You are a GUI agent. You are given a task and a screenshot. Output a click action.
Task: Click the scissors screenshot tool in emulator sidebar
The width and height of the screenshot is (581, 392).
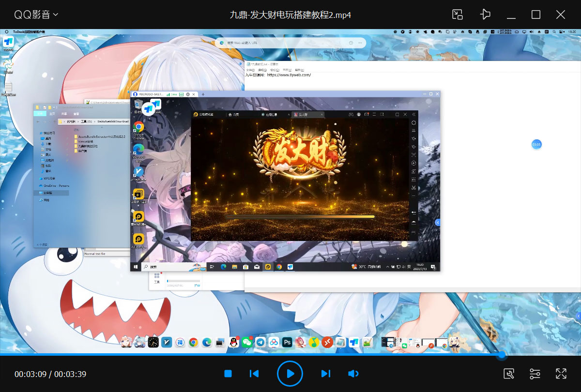click(x=413, y=188)
